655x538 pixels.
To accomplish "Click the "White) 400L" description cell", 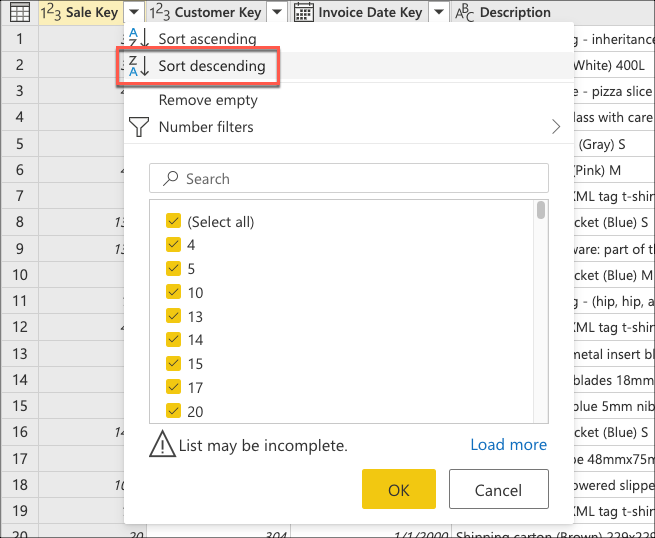I will click(614, 65).
